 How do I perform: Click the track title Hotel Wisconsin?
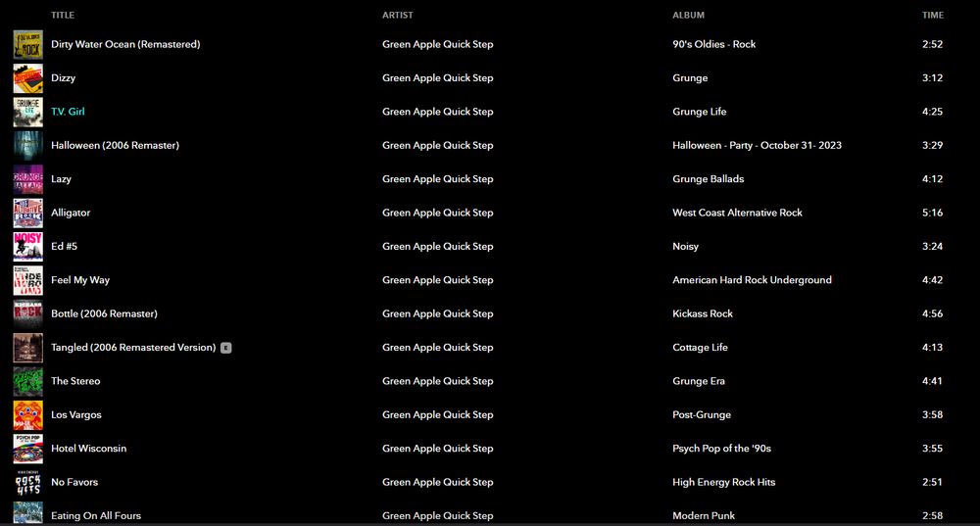point(89,450)
